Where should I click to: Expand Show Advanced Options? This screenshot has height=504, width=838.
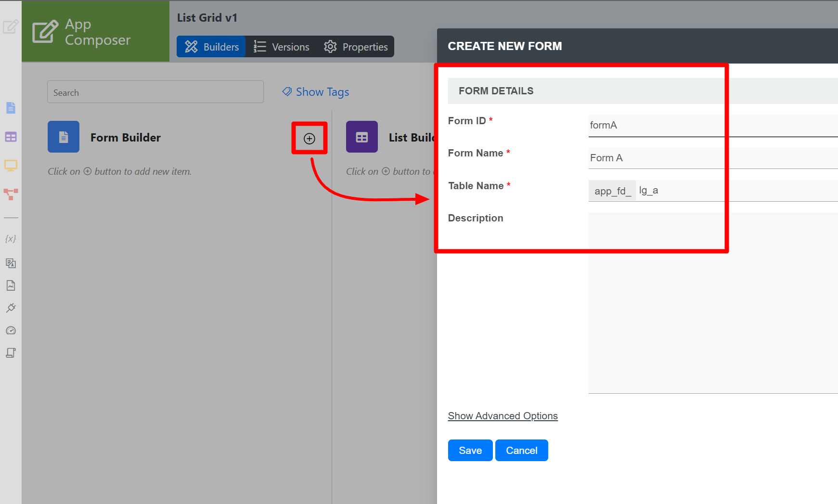(503, 416)
